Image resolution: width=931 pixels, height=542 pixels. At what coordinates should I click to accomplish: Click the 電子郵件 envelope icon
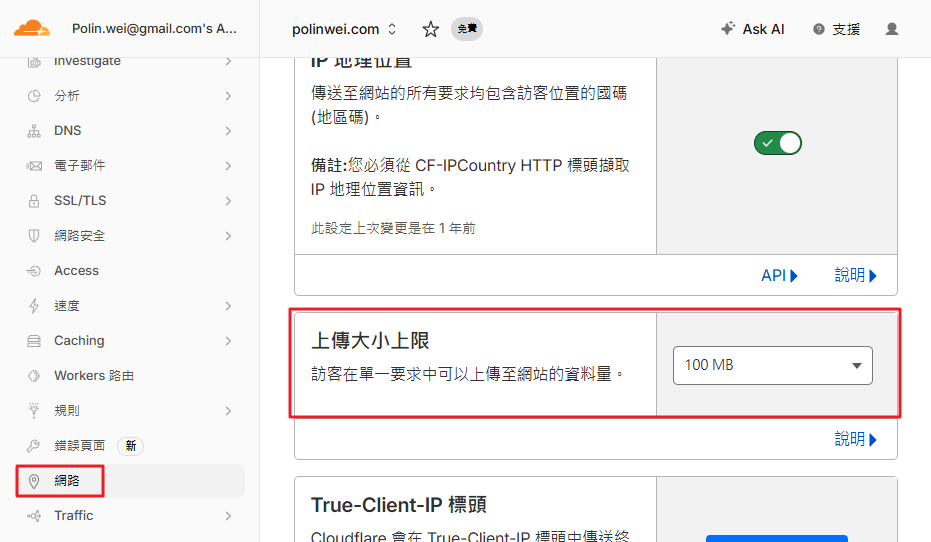coord(34,166)
